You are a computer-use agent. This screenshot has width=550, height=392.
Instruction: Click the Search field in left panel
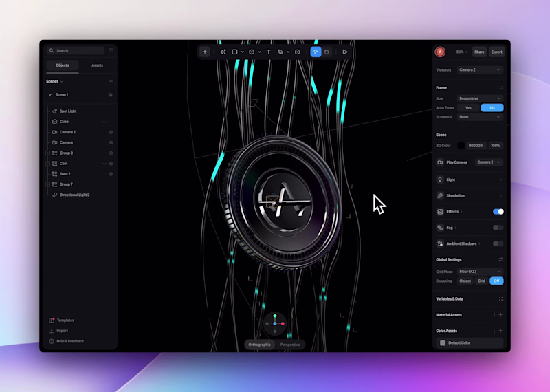pyautogui.click(x=76, y=50)
